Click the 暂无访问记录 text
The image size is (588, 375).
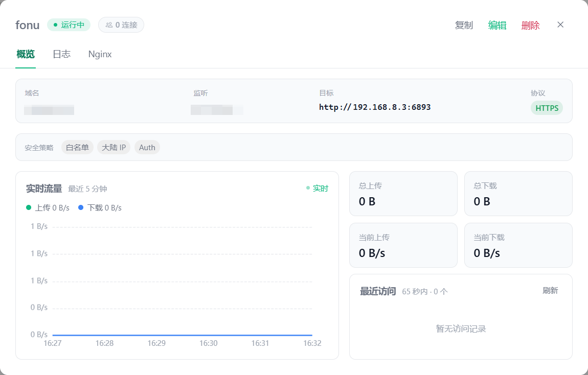click(461, 329)
